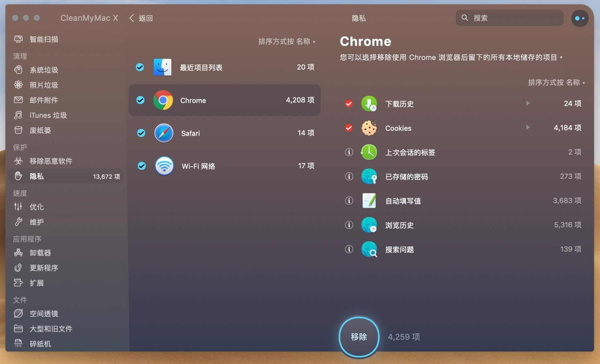Click the iTunes 垃圾 music note icon
Screen dimensions: 600x364
(18, 115)
